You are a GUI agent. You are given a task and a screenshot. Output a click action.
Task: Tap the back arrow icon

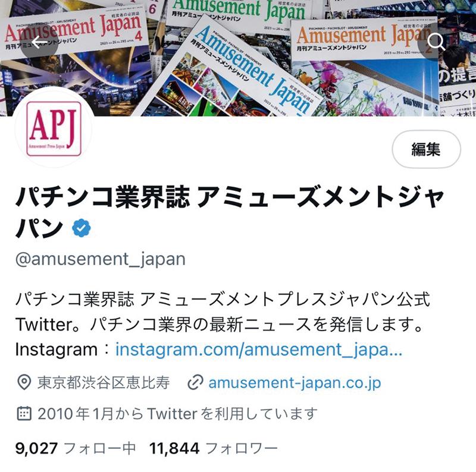tap(39, 42)
